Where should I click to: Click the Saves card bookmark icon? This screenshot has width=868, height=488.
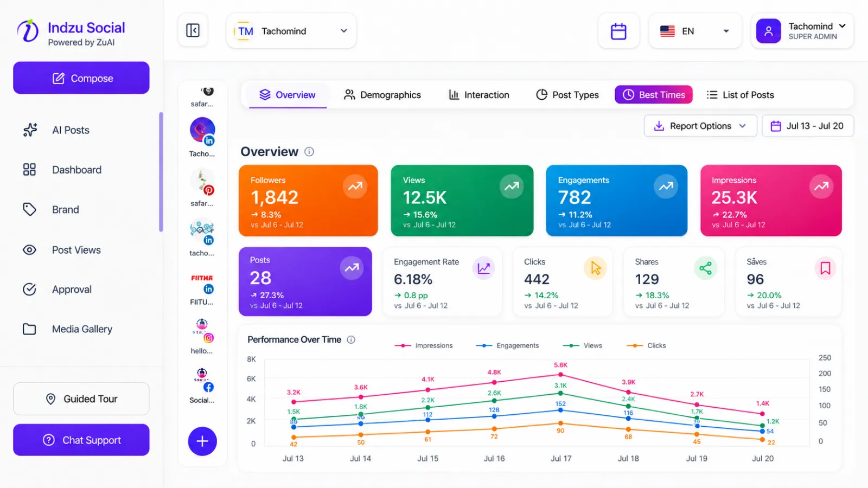(825, 268)
